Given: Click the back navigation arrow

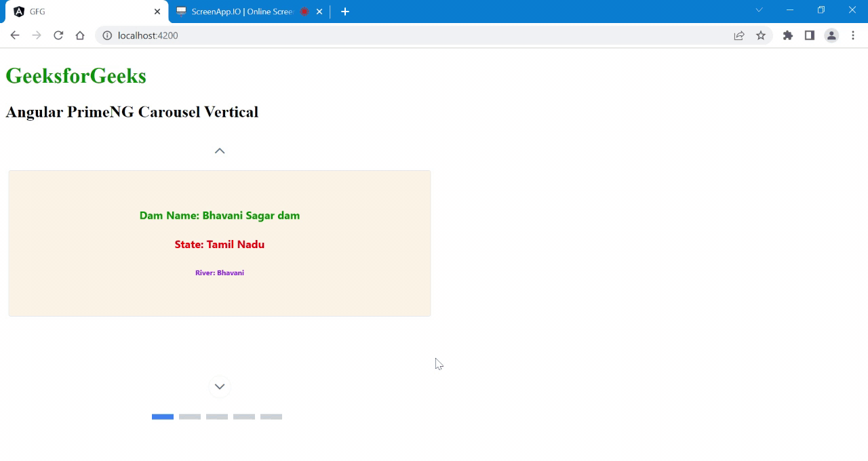Looking at the screenshot, I should point(14,35).
